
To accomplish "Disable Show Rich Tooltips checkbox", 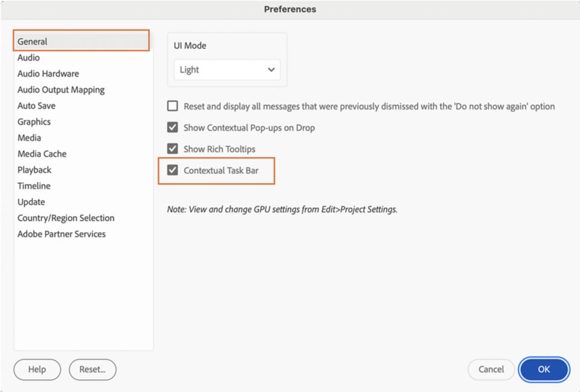I will 172,149.
